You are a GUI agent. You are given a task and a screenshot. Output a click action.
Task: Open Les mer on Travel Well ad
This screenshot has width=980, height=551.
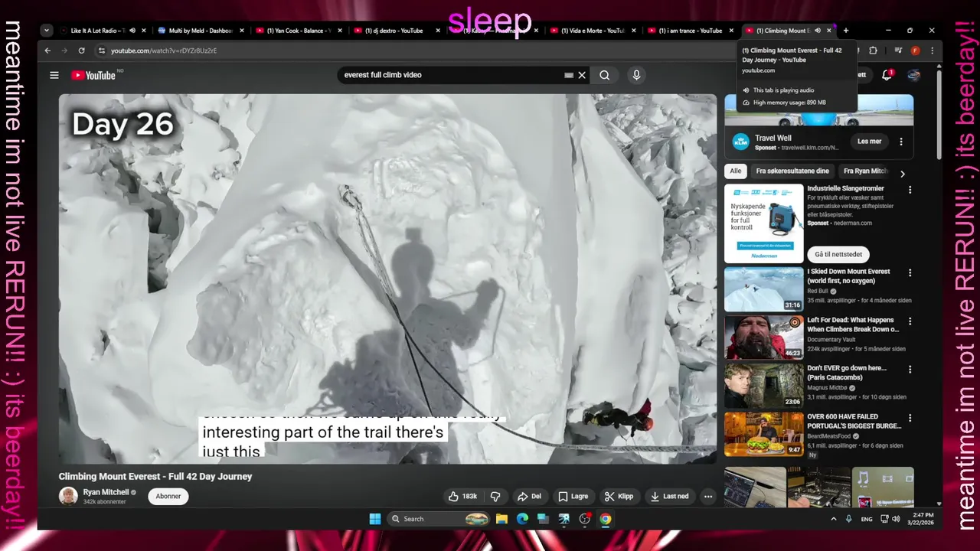click(x=869, y=142)
